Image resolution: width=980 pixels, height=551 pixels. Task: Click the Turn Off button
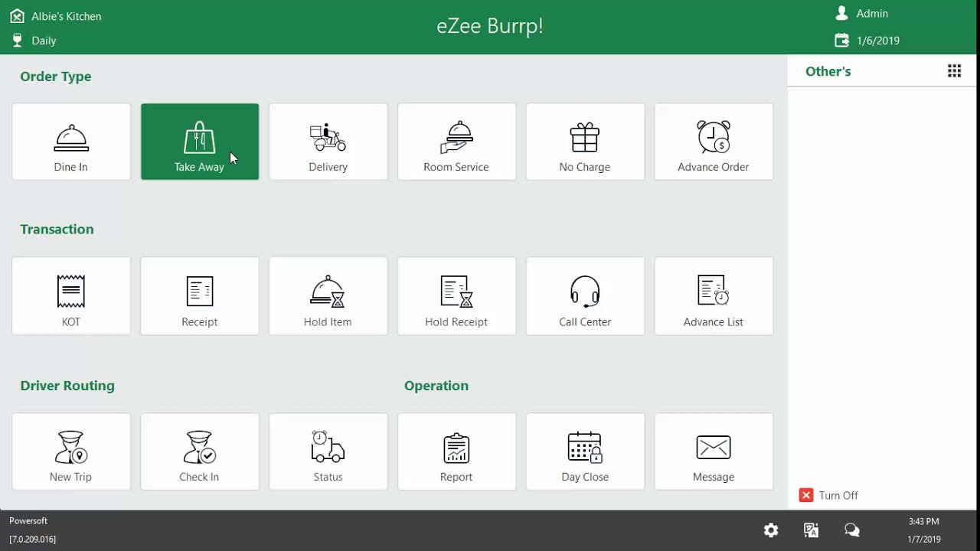tap(828, 495)
